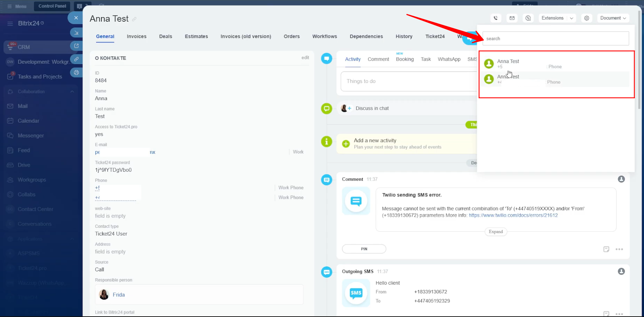Open the Booking activity tab
The image size is (644, 317).
tap(405, 59)
